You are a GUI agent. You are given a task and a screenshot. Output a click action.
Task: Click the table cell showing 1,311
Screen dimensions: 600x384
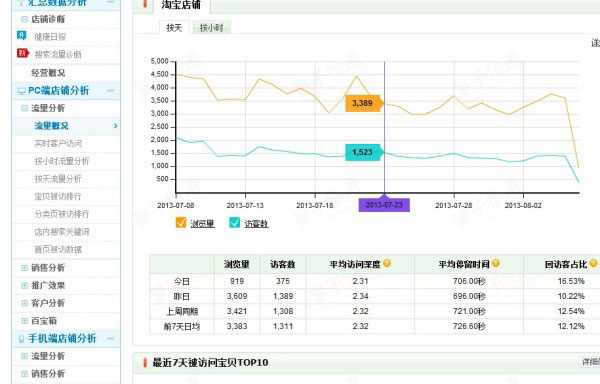point(283,326)
